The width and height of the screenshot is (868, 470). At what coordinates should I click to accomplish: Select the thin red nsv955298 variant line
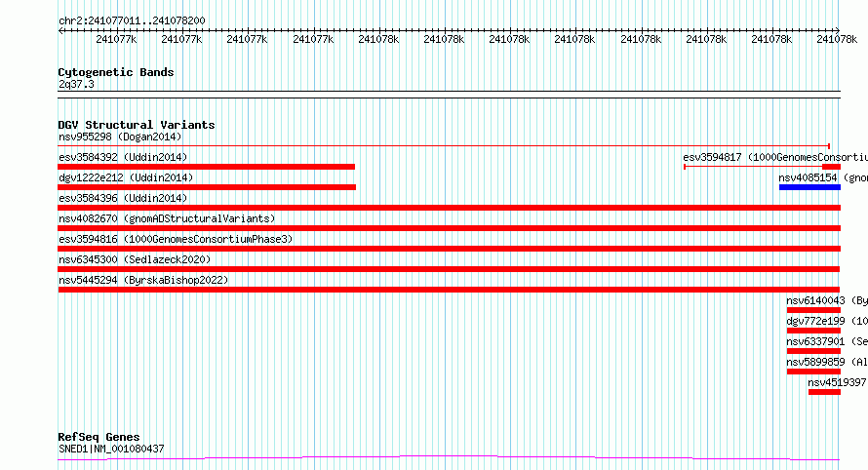click(444, 146)
